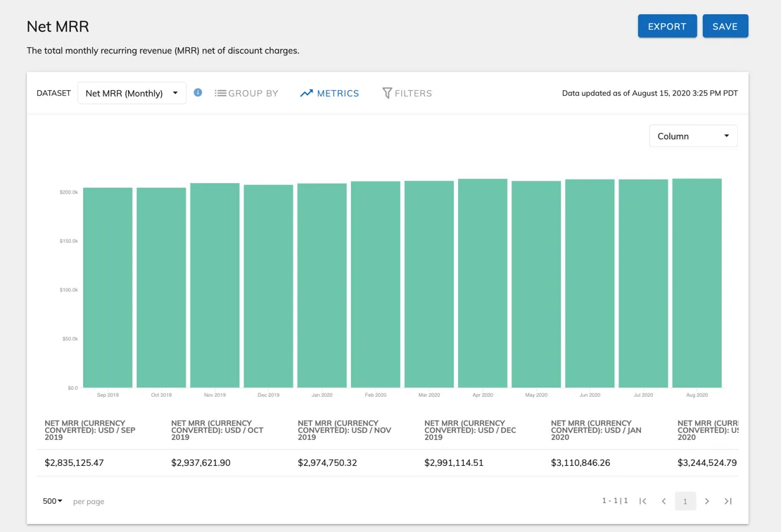Change the 500 per page dropdown
The height and width of the screenshot is (532, 781).
coord(52,501)
